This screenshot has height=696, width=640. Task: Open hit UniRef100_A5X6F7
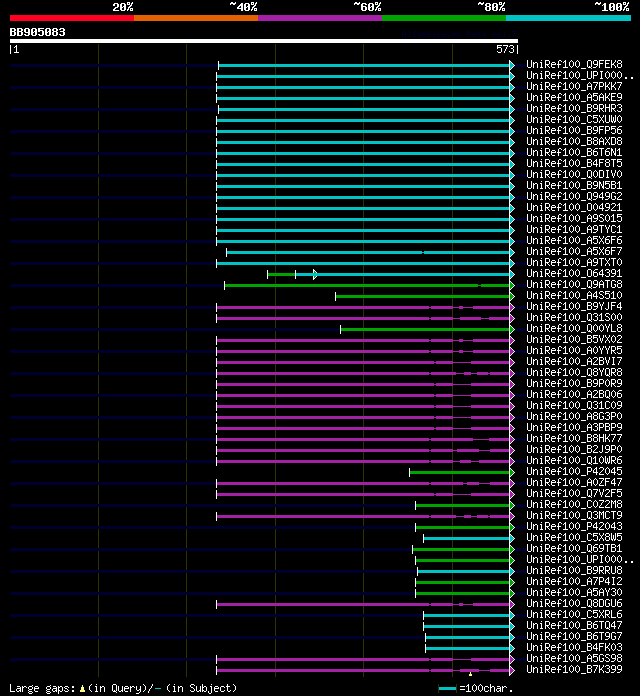tap(574, 251)
